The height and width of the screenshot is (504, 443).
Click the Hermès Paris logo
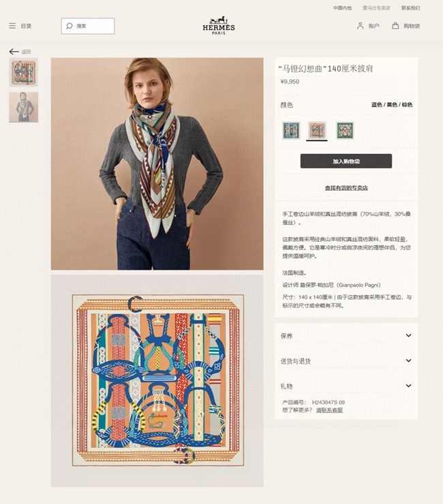pyautogui.click(x=219, y=25)
